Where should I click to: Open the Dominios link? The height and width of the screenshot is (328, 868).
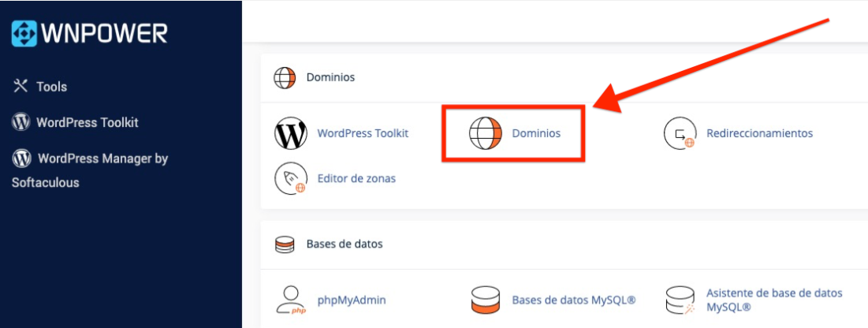pos(536,133)
